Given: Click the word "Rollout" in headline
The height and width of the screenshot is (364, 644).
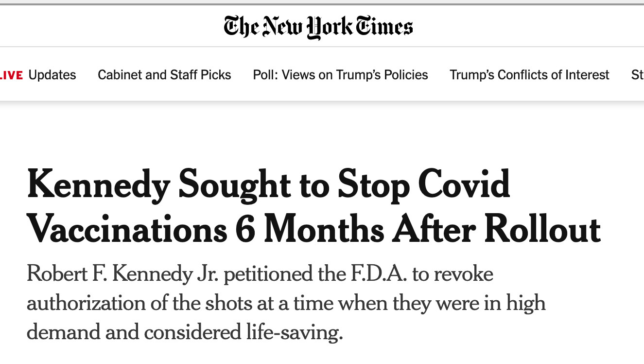Looking at the screenshot, I should (542, 229).
